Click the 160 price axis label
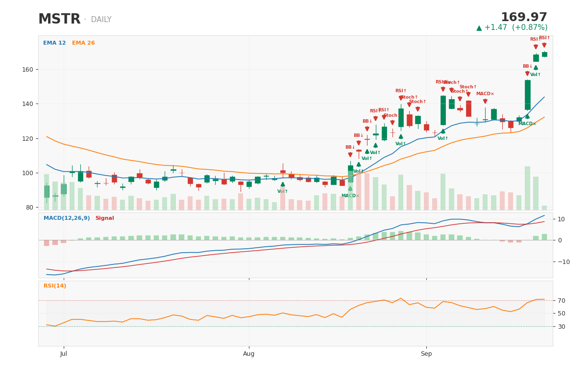The width and height of the screenshot is (588, 368). (x=27, y=70)
